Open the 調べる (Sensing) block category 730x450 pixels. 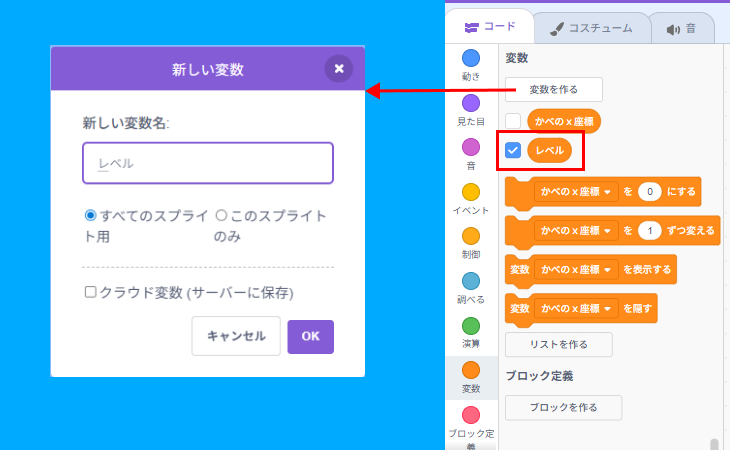pyautogui.click(x=470, y=281)
